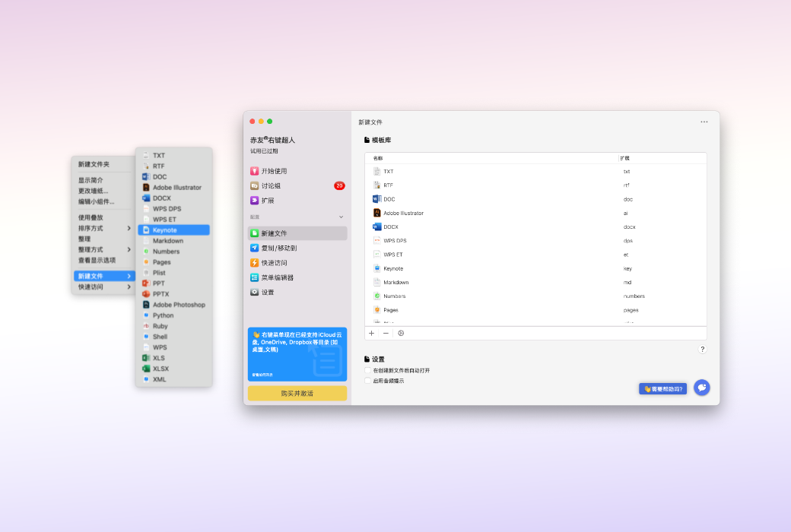The image size is (791, 532).
Task: Open 快速访问 in the app sidebar
Action: [x=297, y=263]
